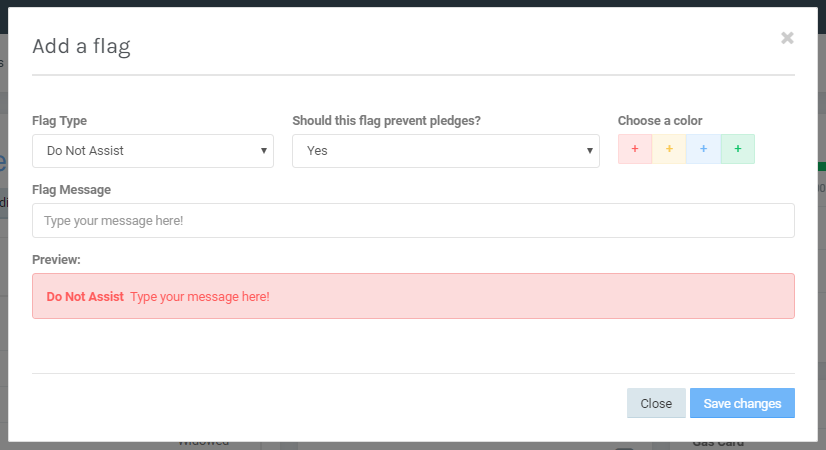Pick the green plus color swatch
Image resolution: width=826 pixels, height=450 pixels.
click(738, 149)
